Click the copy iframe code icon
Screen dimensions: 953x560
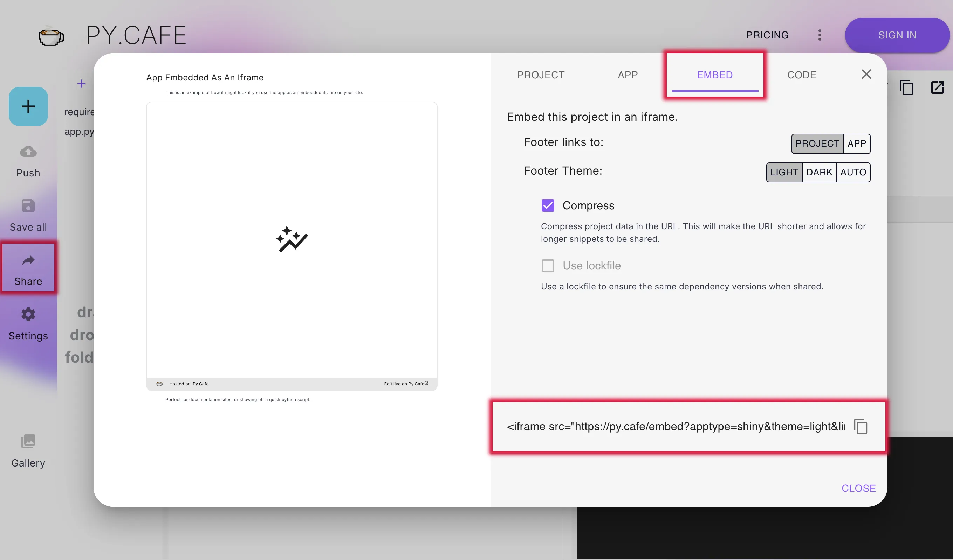tap(861, 426)
